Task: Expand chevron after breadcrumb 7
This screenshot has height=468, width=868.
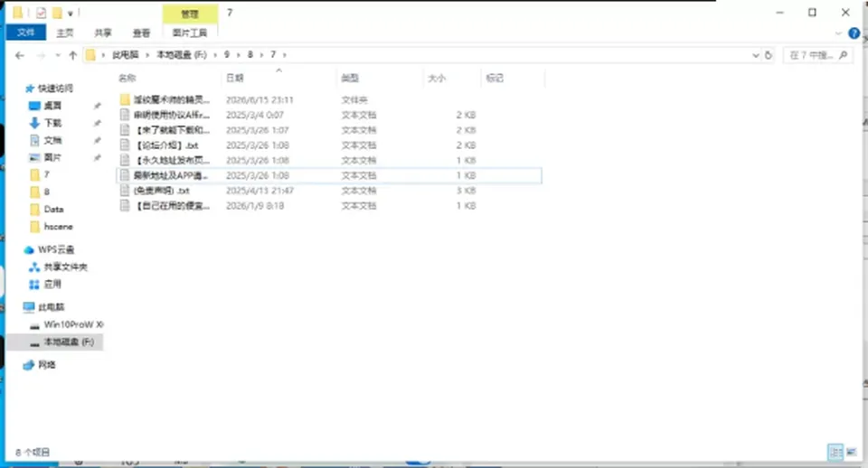Action: coord(285,55)
